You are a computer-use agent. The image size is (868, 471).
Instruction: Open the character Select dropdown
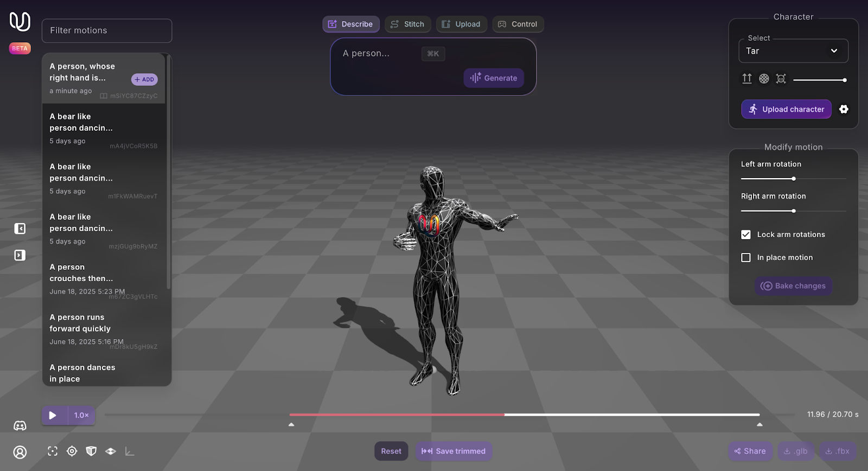point(793,51)
